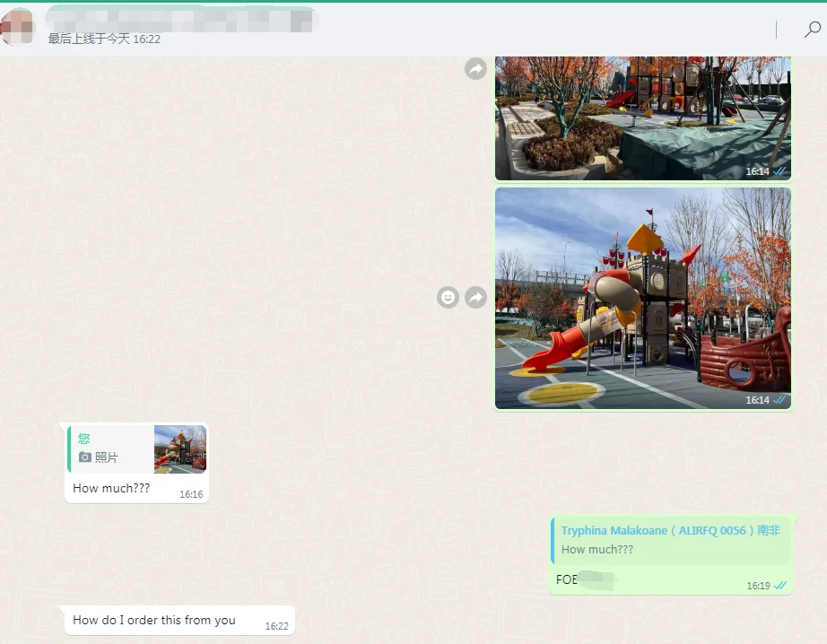Click the small quoted photo thumbnail
Screen dimensions: 827x644
180,448
